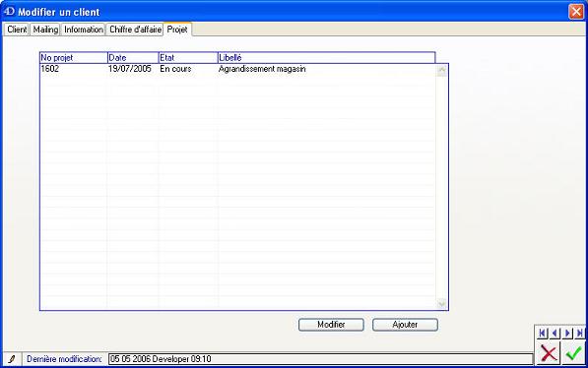Image resolution: width=588 pixels, height=368 pixels.
Task: Jump to last record navigation icon
Action: pos(580,333)
